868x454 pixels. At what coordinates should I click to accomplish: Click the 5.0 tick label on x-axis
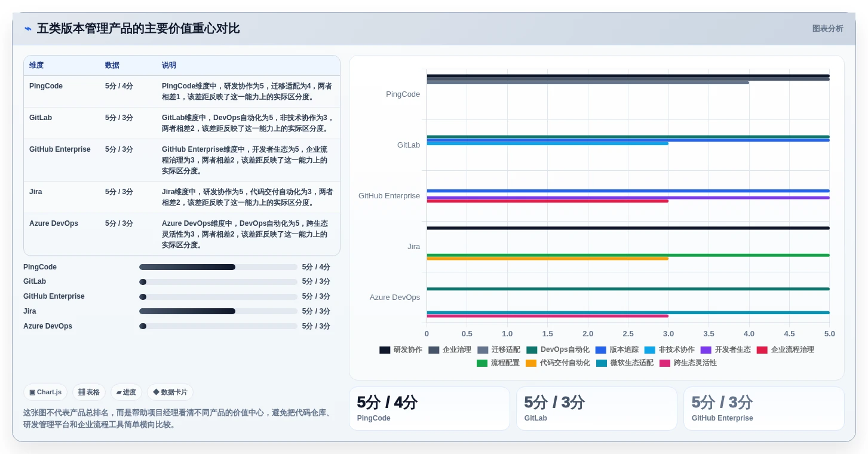click(830, 334)
